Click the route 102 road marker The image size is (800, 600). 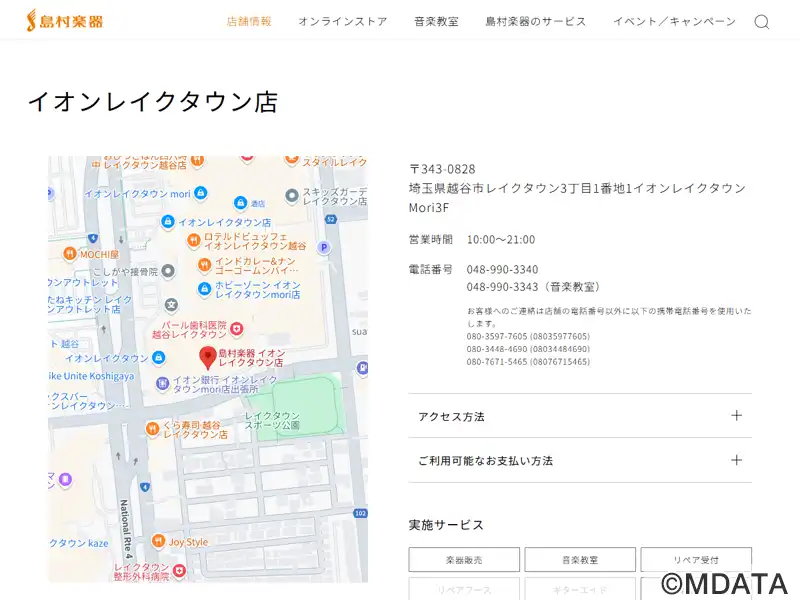(360, 513)
